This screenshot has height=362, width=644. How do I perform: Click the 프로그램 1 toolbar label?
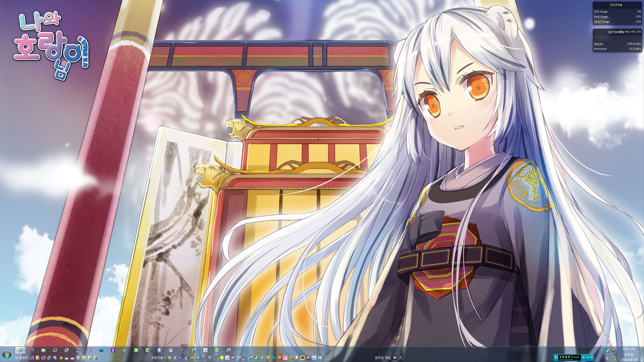[x=158, y=358]
